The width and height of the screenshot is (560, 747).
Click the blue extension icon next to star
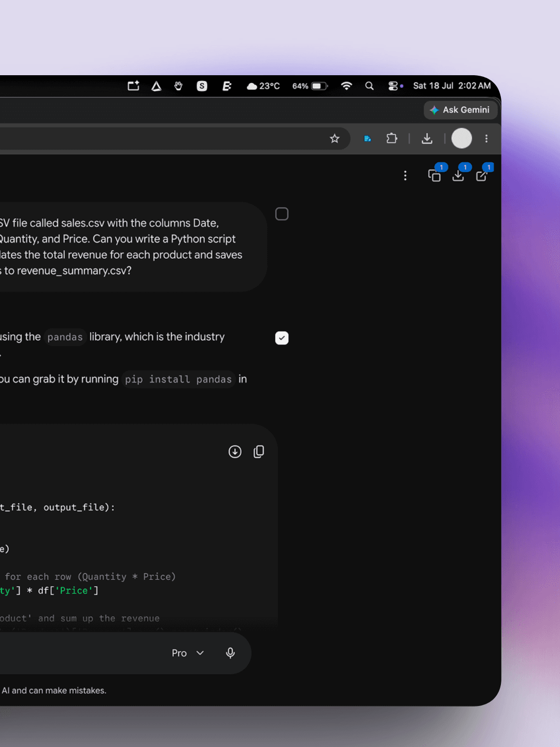[368, 139]
